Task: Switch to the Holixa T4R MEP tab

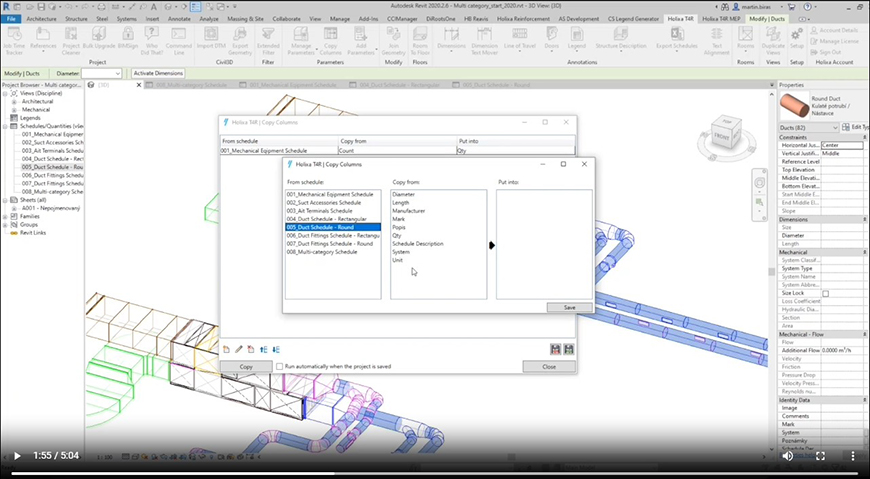Action: 721,19
